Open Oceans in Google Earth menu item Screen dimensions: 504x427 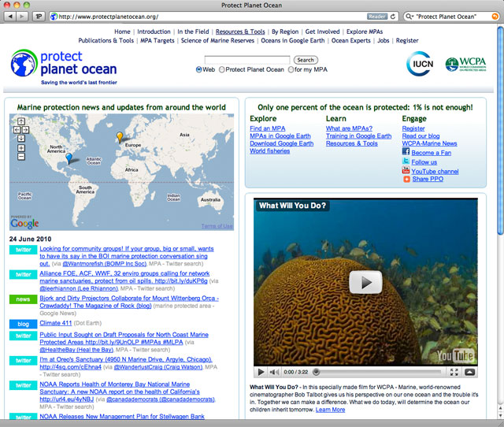pos(292,40)
